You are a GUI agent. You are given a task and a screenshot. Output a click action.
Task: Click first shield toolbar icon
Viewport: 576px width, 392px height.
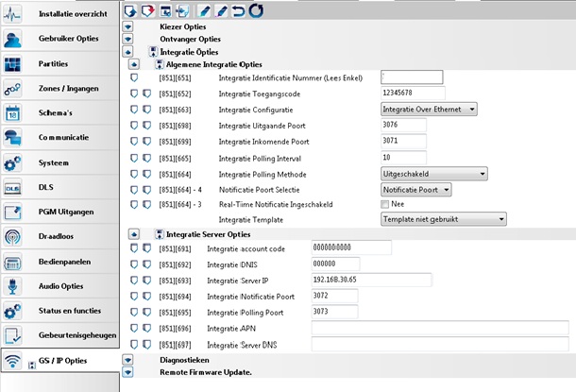point(130,11)
